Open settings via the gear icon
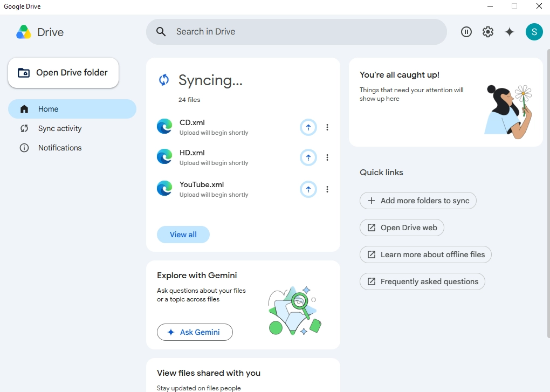 (488, 32)
